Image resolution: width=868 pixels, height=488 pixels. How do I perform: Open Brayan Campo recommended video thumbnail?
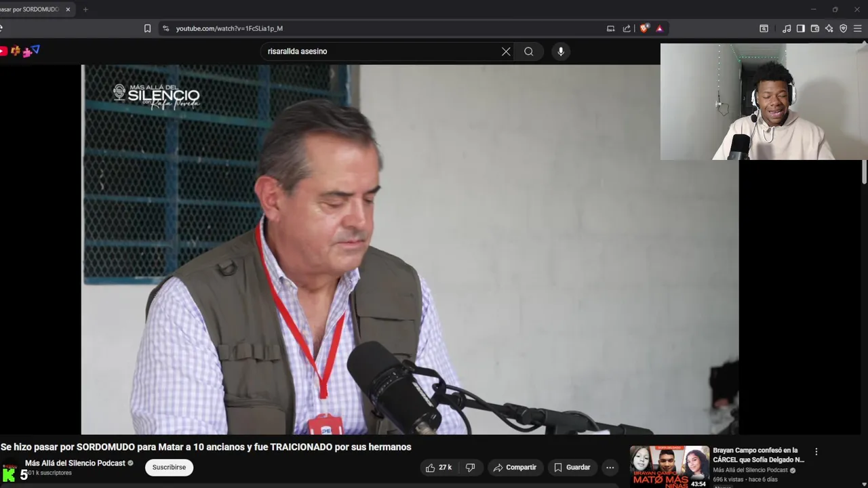(x=669, y=466)
